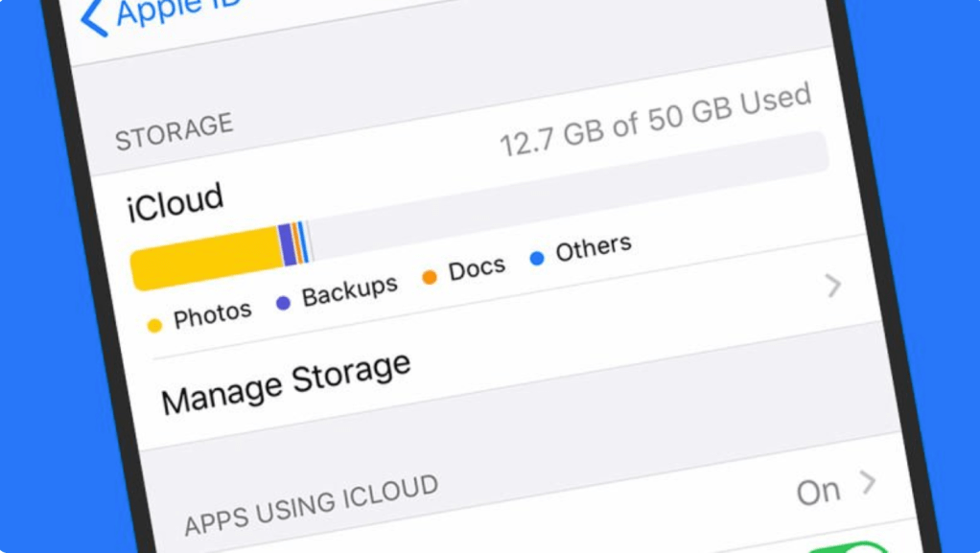
Task: Select the Photos legend label
Action: tap(212, 314)
